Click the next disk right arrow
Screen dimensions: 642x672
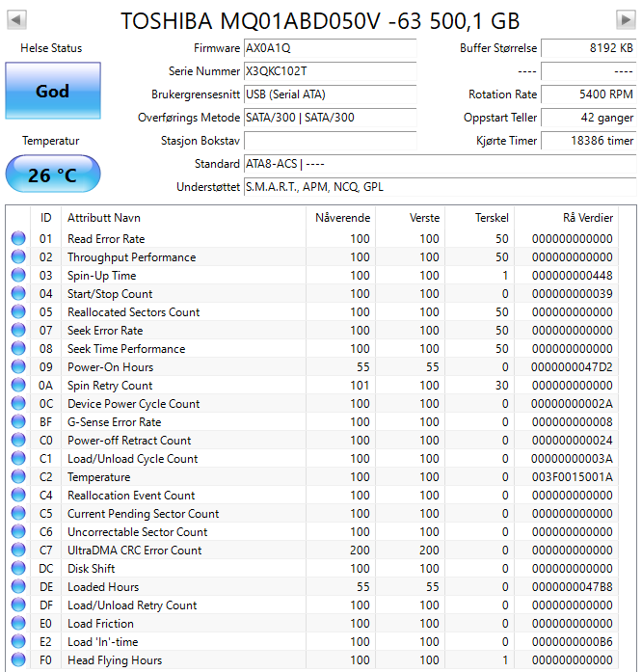click(x=625, y=20)
